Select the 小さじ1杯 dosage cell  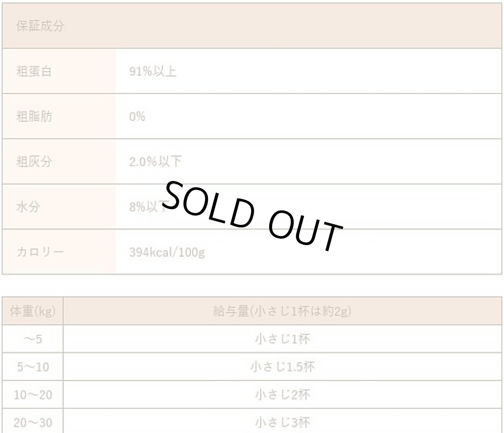point(282,339)
